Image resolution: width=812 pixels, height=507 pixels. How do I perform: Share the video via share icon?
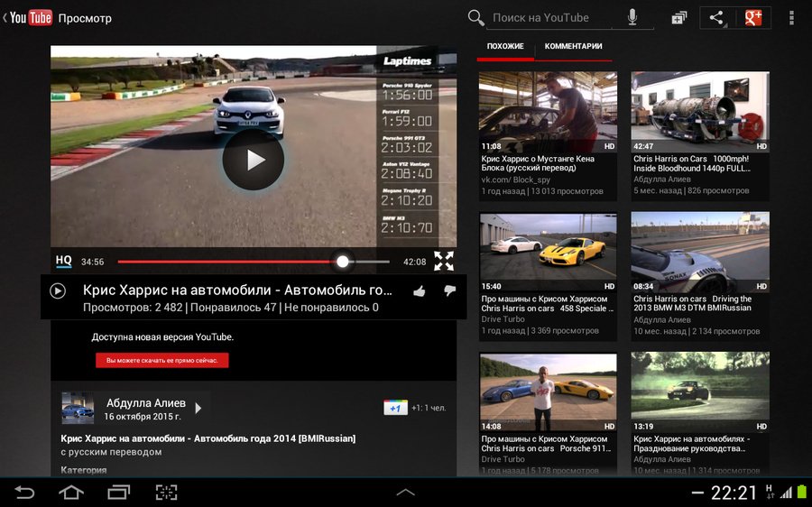[716, 18]
